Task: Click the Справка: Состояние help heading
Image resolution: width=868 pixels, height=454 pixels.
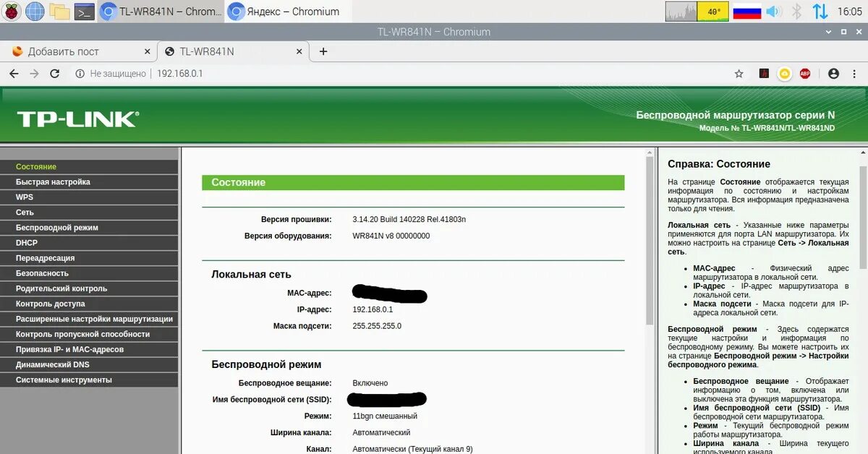Action: pyautogui.click(x=719, y=164)
